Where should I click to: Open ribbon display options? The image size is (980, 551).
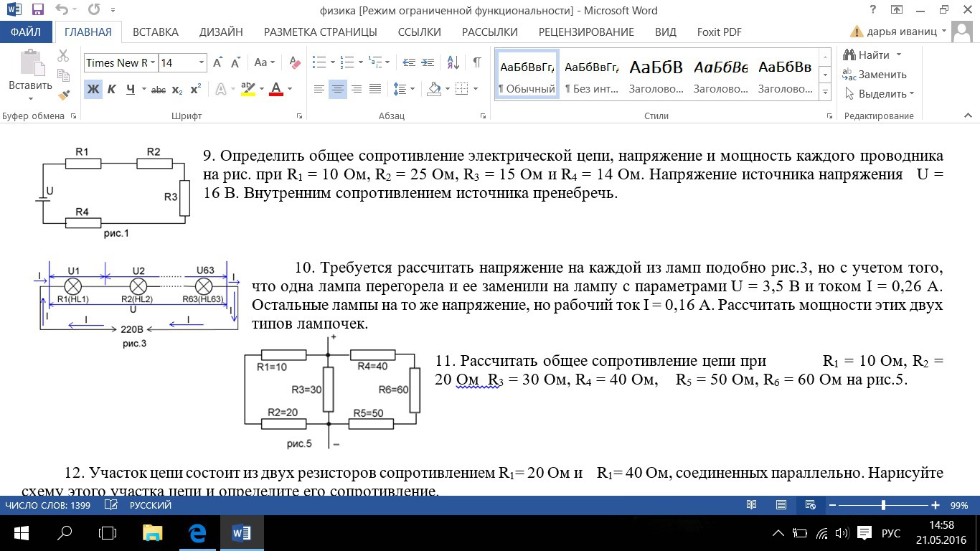(896, 10)
